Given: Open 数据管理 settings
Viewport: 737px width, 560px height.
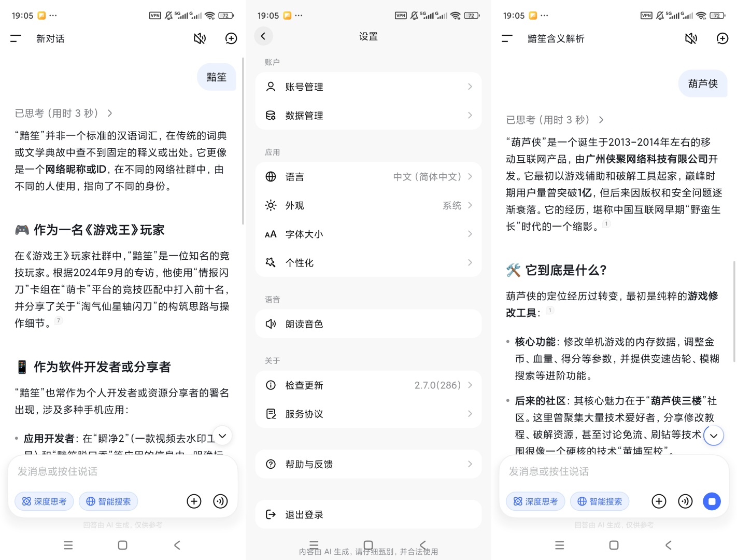Looking at the screenshot, I should pyautogui.click(x=368, y=115).
